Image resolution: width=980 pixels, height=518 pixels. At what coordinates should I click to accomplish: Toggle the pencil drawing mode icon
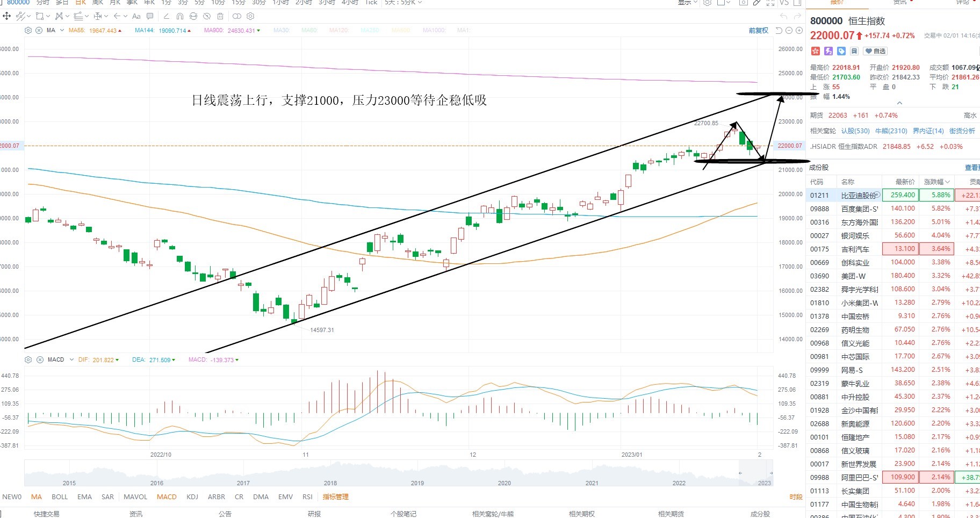point(756,2)
